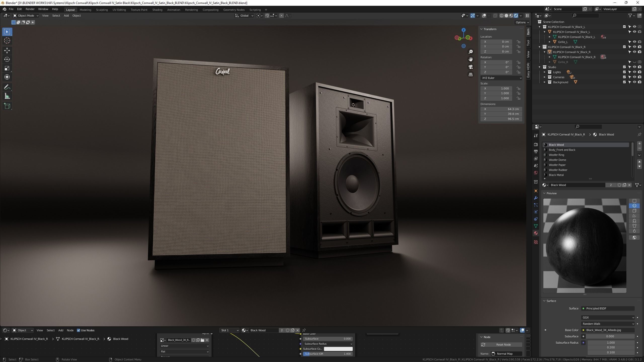
Task: Open the Tool properties tab icon
Action: 536,135
